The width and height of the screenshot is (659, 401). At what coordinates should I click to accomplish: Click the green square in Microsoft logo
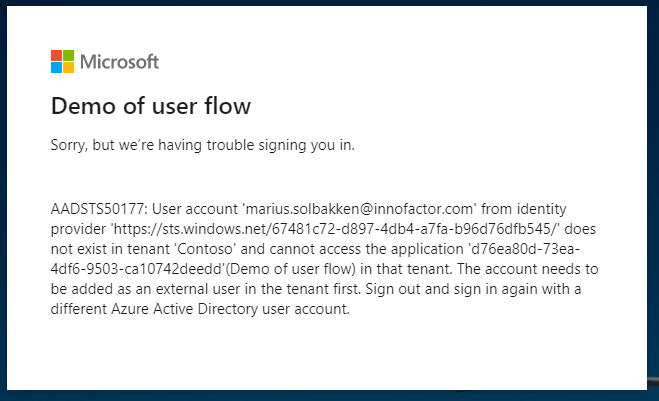pos(68,56)
